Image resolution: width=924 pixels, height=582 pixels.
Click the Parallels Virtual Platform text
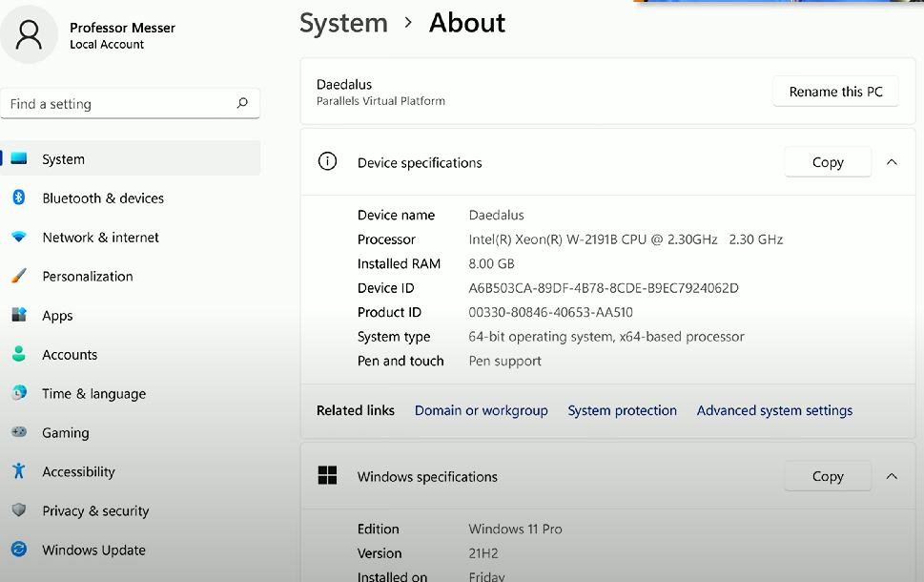[380, 101]
